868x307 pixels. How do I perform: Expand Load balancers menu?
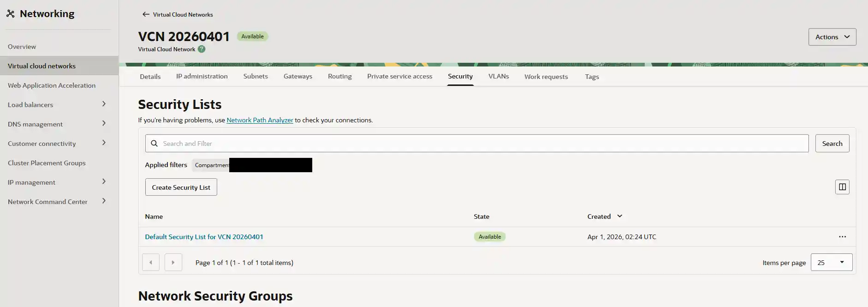pos(104,104)
